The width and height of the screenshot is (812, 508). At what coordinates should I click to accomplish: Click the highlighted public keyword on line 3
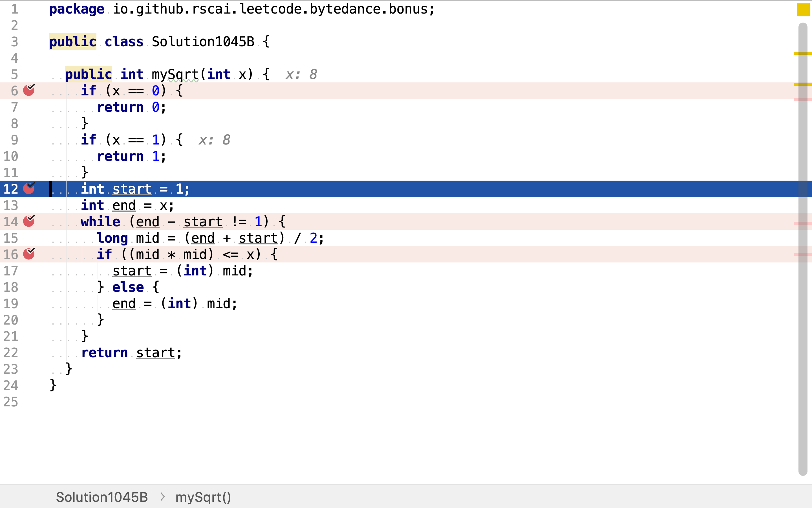pyautogui.click(x=73, y=42)
